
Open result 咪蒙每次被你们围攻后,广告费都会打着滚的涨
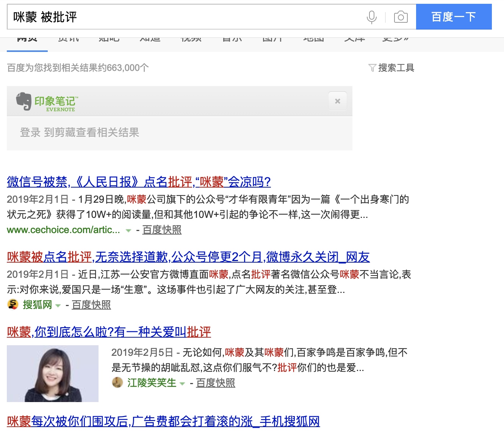[x=163, y=421]
